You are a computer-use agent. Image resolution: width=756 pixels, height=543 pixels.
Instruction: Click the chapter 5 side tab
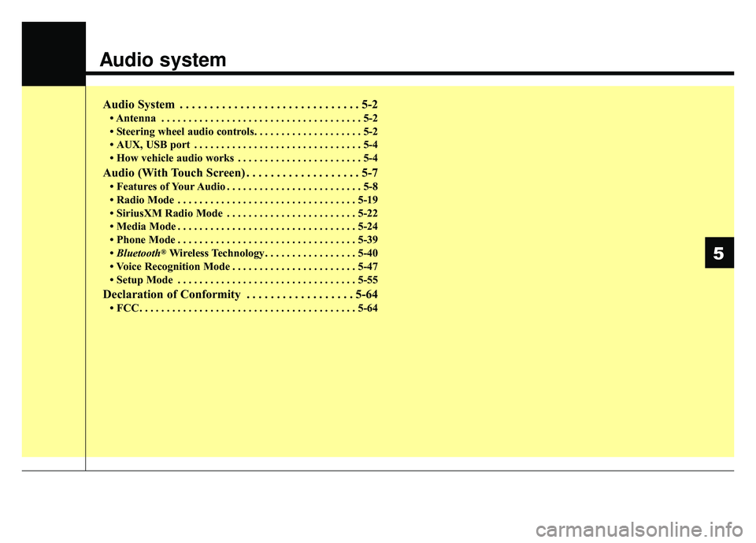[x=719, y=253]
